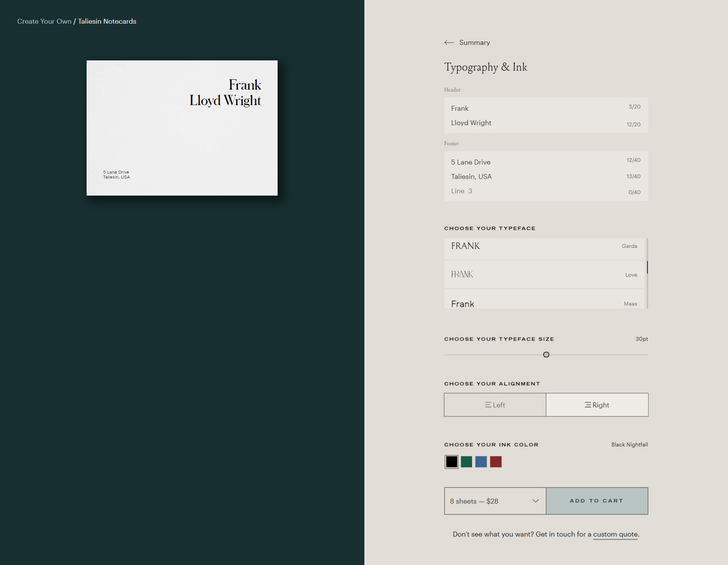Edit header line 'Frank'
Screen dimensions: 728x565
pos(546,108)
